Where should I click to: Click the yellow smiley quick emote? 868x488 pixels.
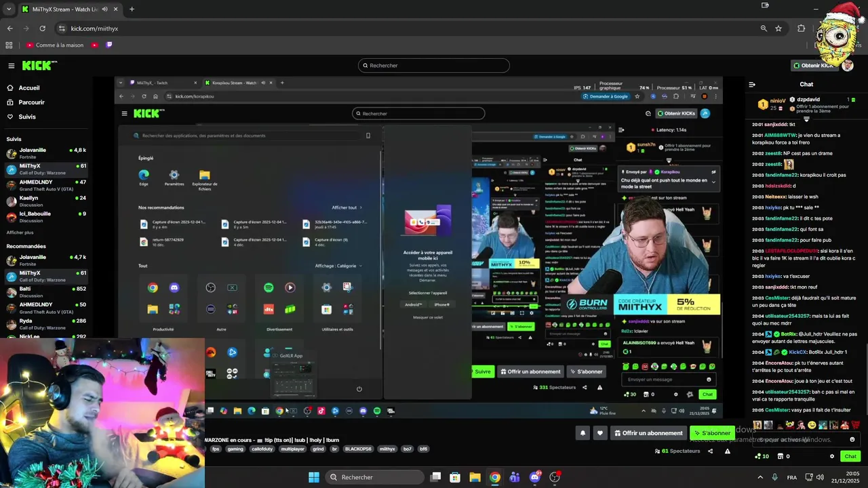[812, 425]
